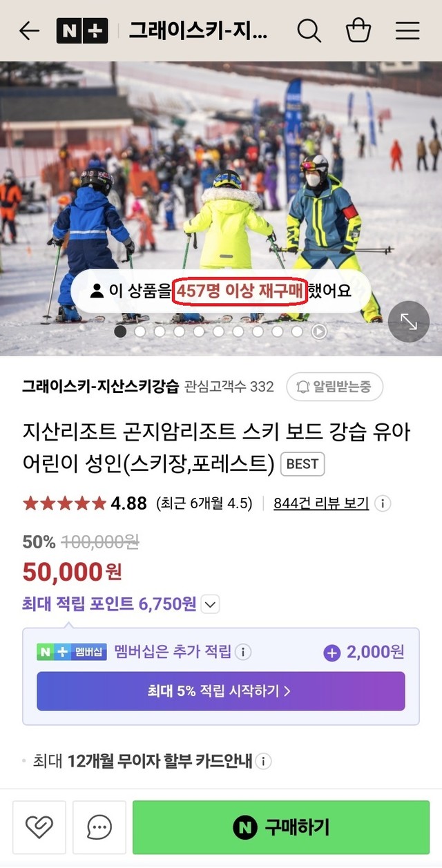Expand the product image to fullscreen

408,322
